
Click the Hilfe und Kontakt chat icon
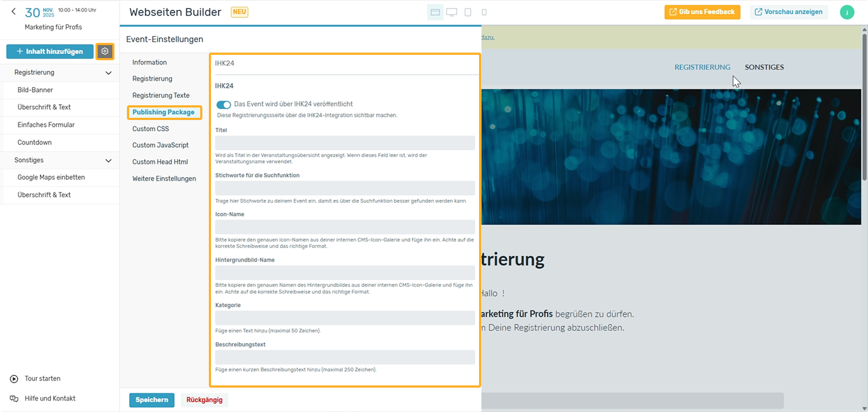pos(14,398)
